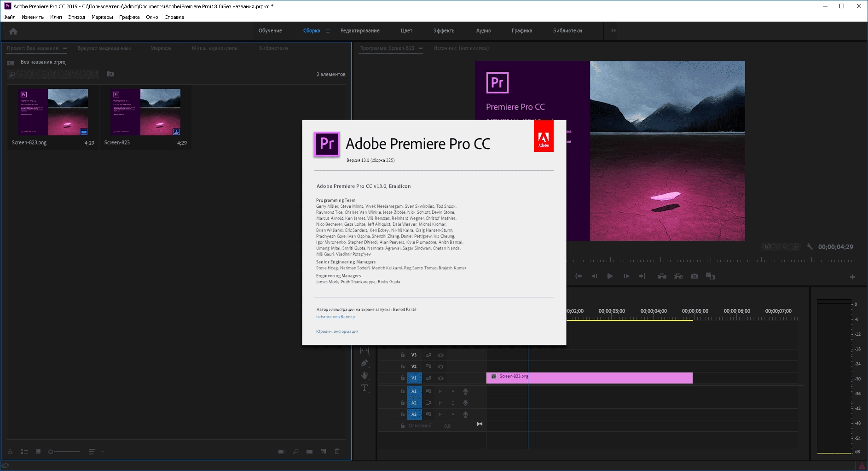Click the Go to Out point button

coord(642,276)
